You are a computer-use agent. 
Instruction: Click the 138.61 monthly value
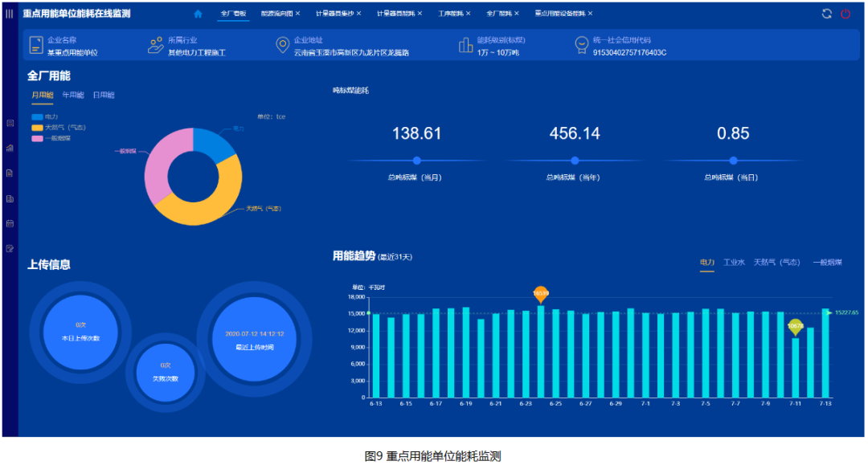tap(416, 134)
